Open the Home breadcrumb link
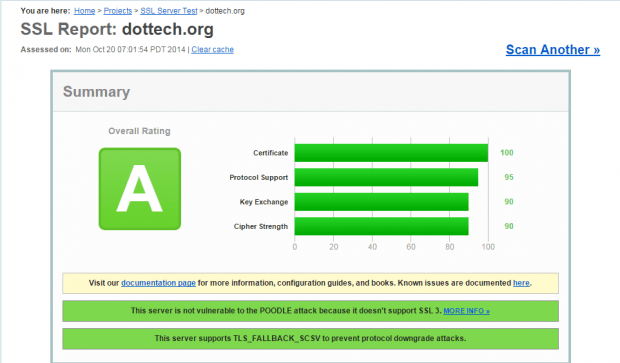Viewport: 620px width, 363px height. 84,11
